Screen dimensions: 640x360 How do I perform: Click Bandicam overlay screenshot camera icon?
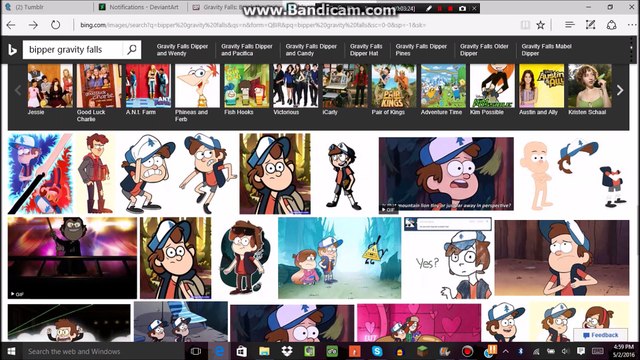click(x=462, y=8)
